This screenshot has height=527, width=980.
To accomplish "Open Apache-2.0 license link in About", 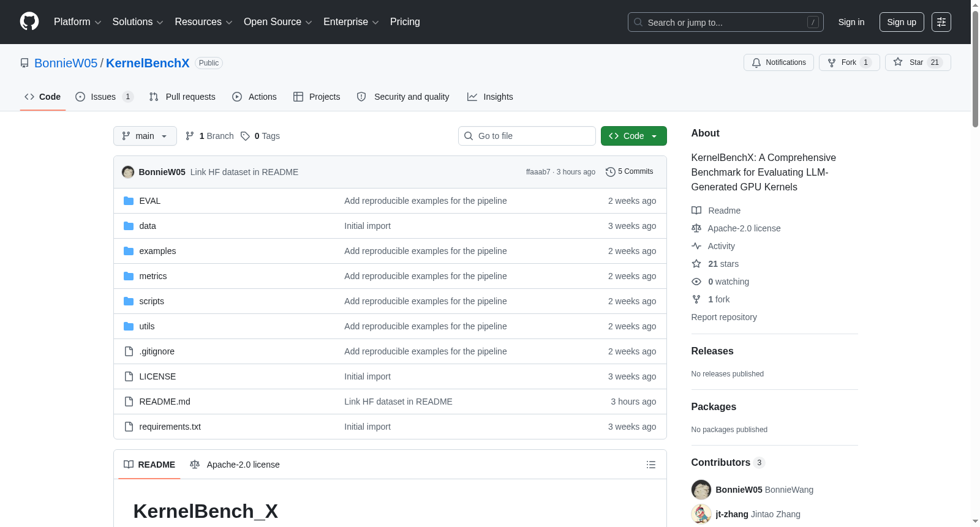I will point(736,228).
